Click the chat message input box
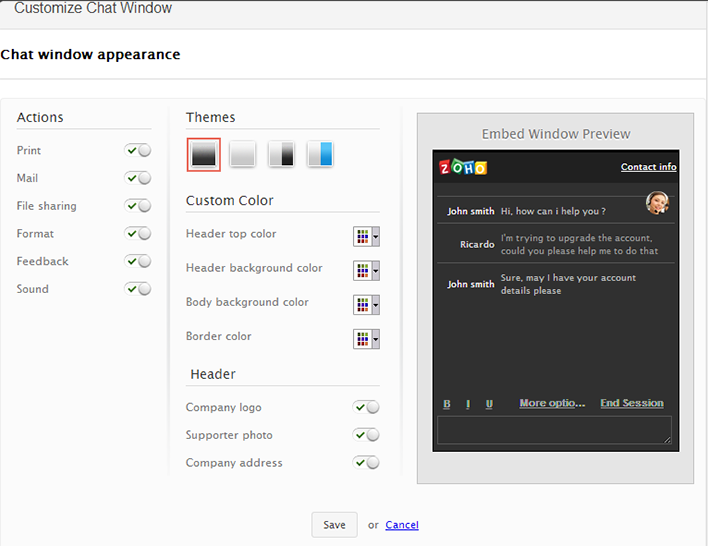Image resolution: width=708 pixels, height=546 pixels. [x=554, y=430]
